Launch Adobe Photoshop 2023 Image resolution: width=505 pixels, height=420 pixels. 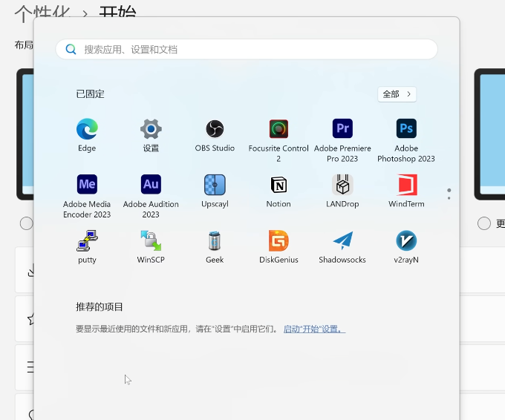pyautogui.click(x=406, y=128)
